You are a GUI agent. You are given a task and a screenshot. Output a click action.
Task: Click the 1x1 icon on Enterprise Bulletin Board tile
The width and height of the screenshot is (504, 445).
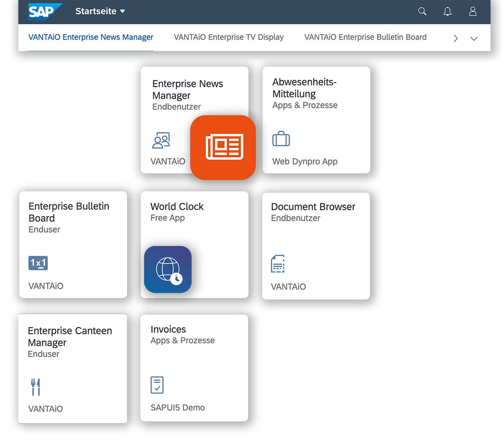tap(38, 263)
